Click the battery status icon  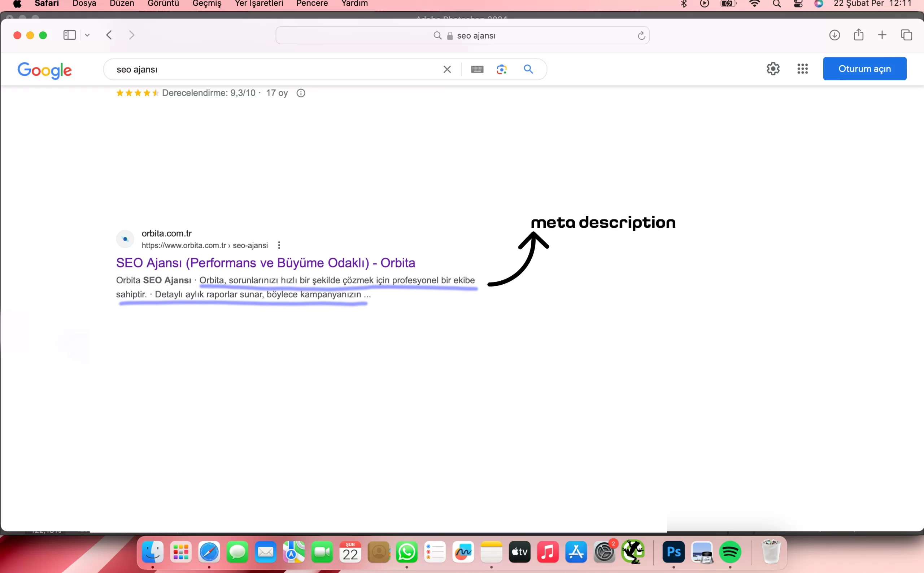728,4
